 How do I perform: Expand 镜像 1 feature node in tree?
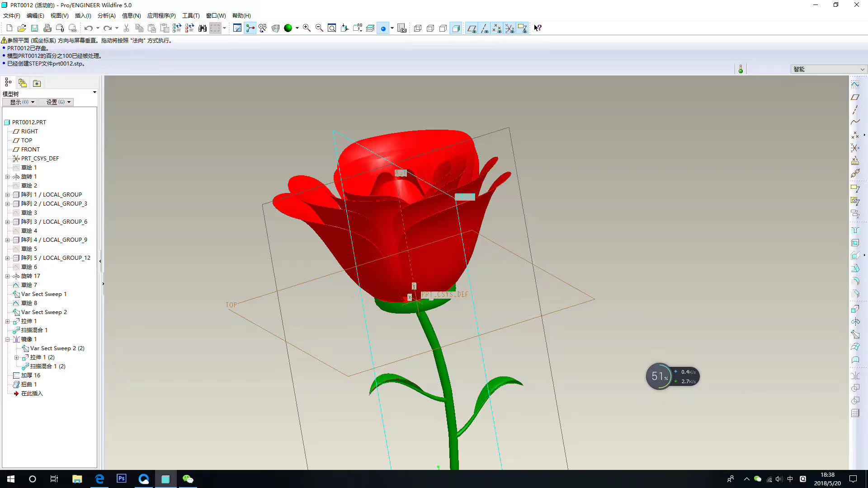pyautogui.click(x=7, y=339)
